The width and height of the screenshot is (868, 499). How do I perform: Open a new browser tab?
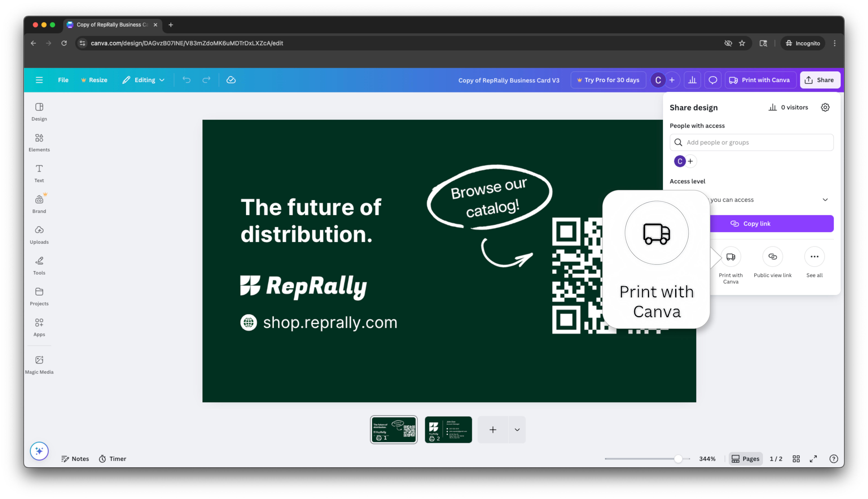coord(171,25)
